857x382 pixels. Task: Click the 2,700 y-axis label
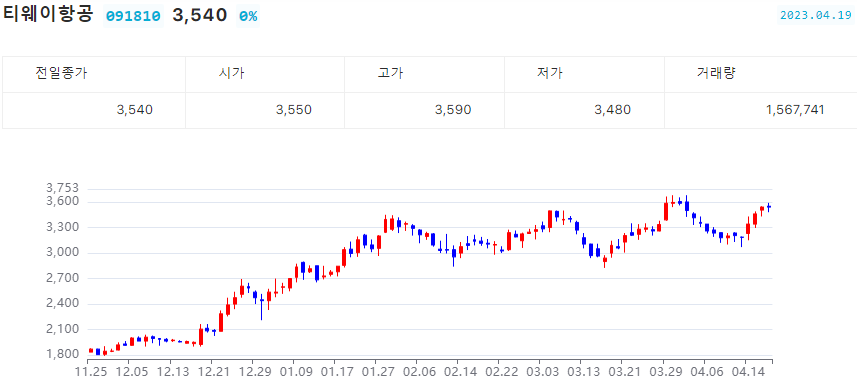pos(62,278)
